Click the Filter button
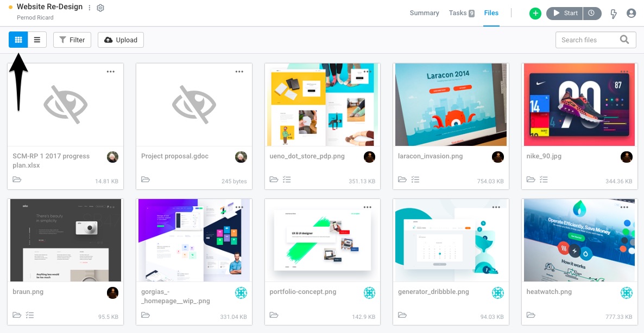This screenshot has width=644, height=333. (72, 40)
